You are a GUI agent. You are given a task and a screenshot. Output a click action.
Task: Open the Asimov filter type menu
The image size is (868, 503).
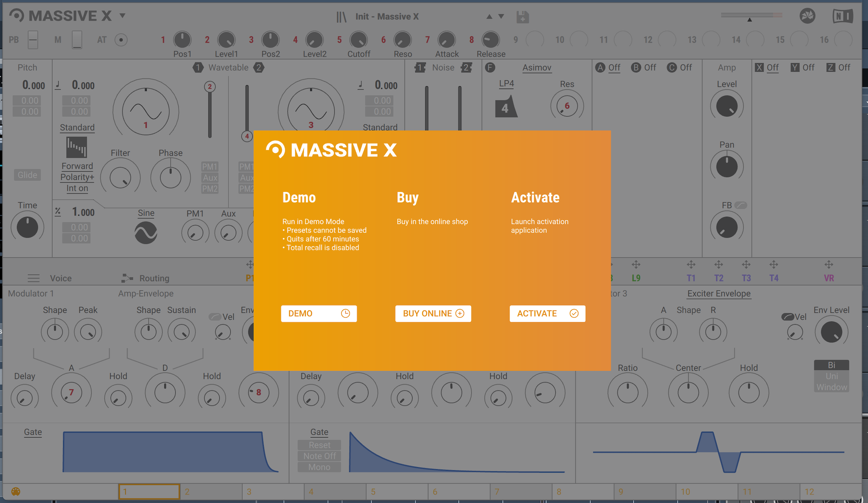click(x=537, y=68)
